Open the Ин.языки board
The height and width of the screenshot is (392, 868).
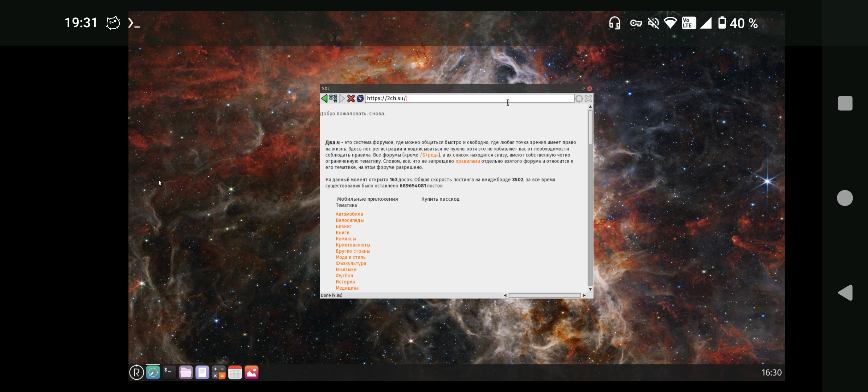(346, 270)
